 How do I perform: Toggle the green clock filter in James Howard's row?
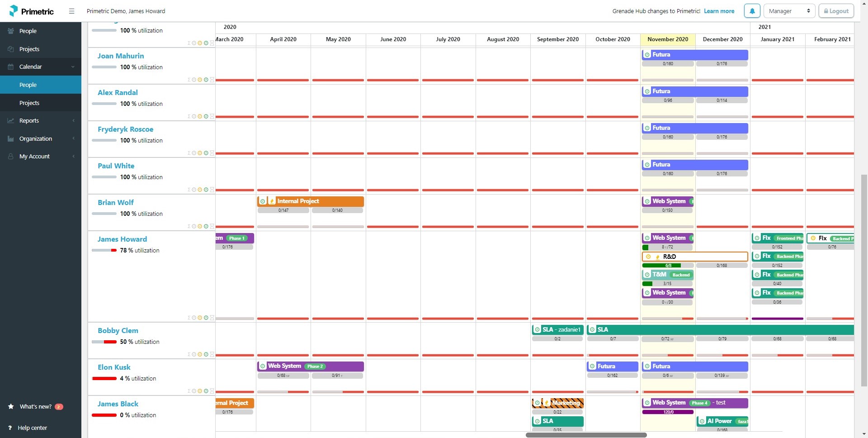[x=206, y=318]
